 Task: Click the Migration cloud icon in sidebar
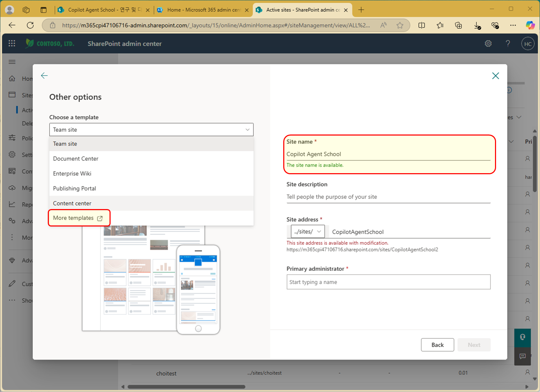pos(12,188)
